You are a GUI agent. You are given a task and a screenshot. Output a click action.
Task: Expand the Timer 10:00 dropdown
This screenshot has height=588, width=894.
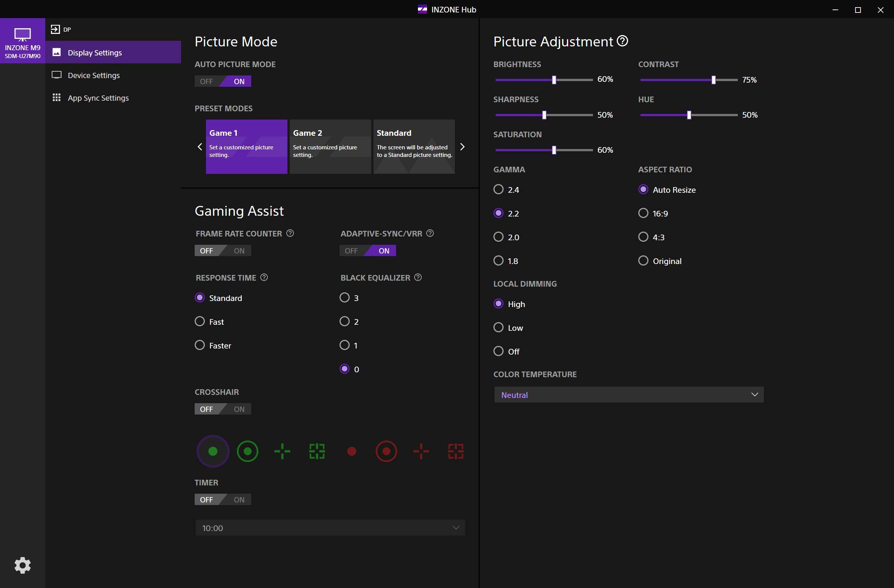[330, 528]
